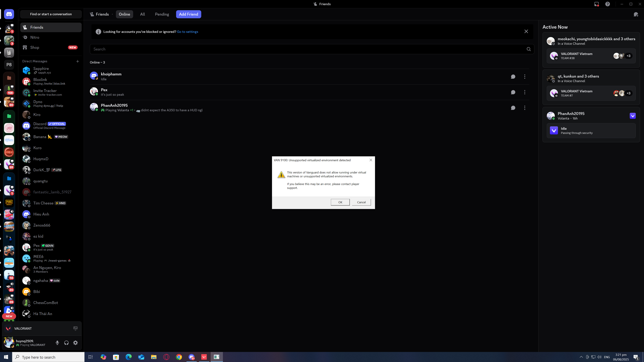Click Find or start a conversation
Screen dimensions: 644x362
point(51,14)
